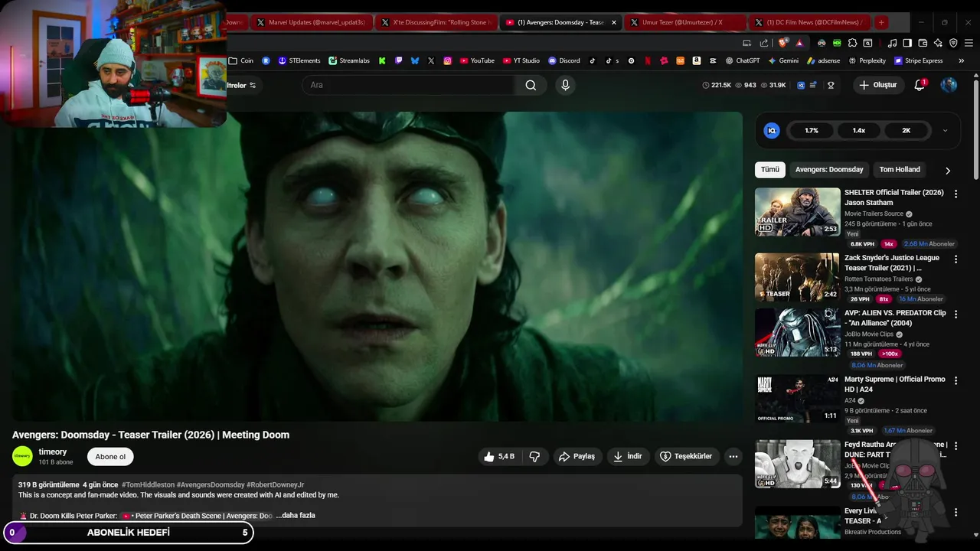Expand the vidIQ stats panel chevron
The width and height of the screenshot is (980, 551).
(x=945, y=131)
